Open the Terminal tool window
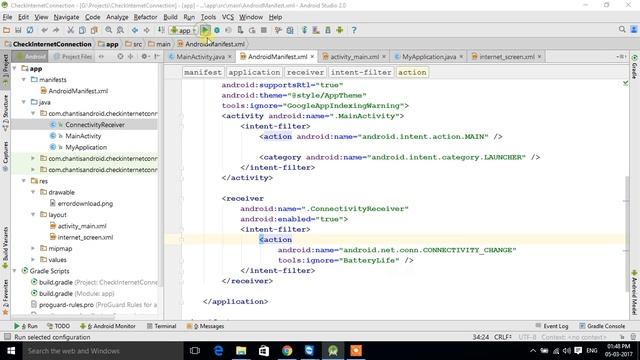Screen dimensions: 640x360 [x=161, y=326]
